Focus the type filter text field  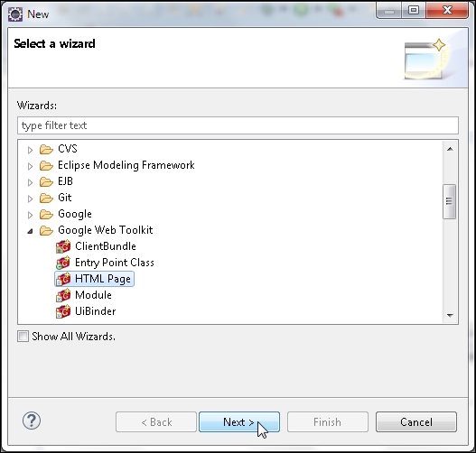[238, 125]
